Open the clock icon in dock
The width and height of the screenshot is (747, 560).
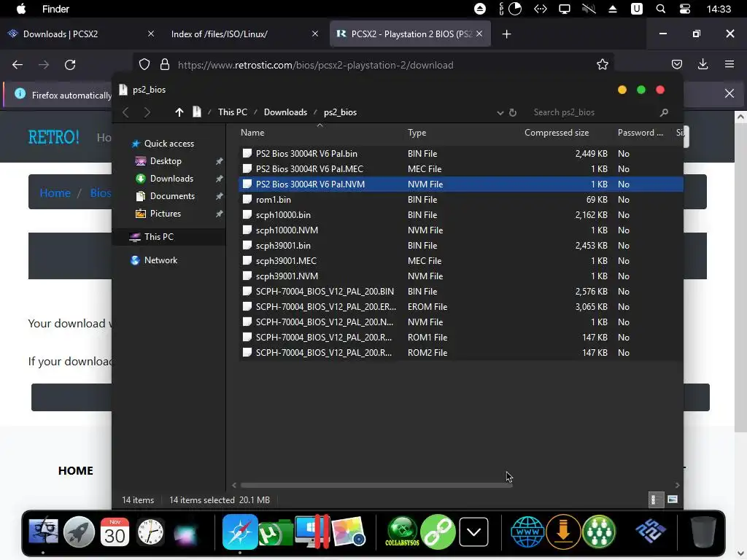click(150, 532)
